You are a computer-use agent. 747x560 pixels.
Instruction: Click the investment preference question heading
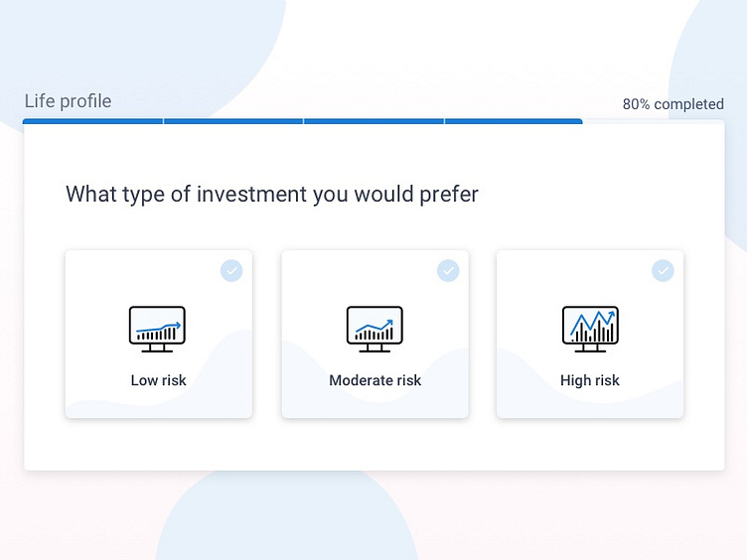pyautogui.click(x=272, y=194)
